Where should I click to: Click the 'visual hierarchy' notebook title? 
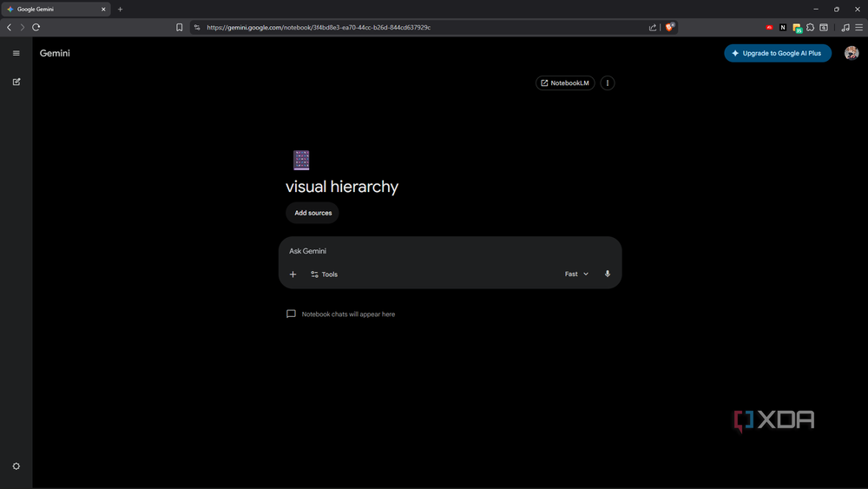click(x=341, y=187)
